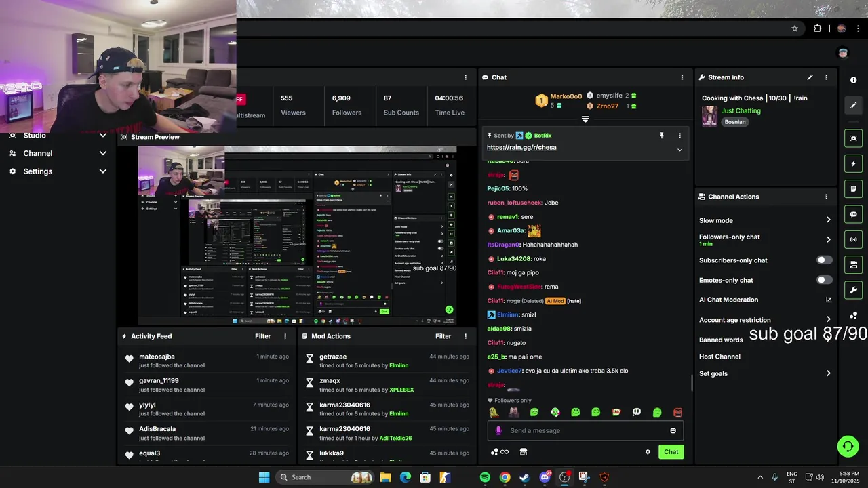
Task: Click the Just Chatting category thumbnail
Action: coord(709,116)
